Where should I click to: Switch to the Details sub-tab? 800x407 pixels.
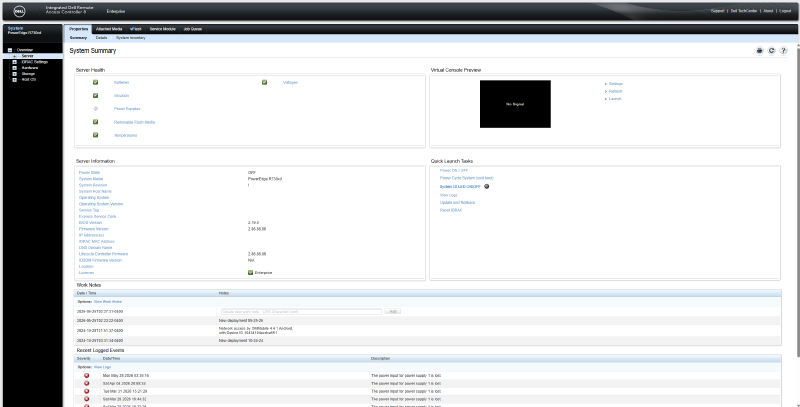[102, 38]
